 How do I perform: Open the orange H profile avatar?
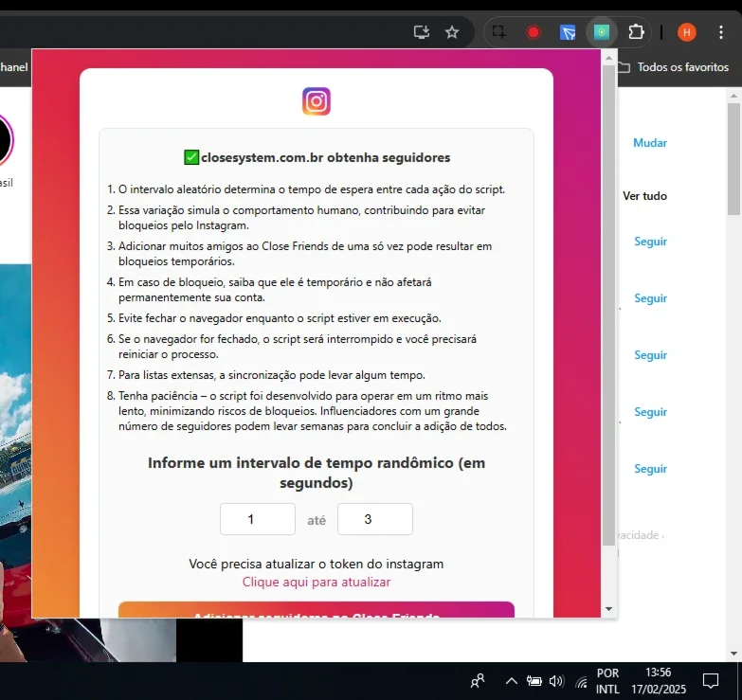click(x=687, y=32)
